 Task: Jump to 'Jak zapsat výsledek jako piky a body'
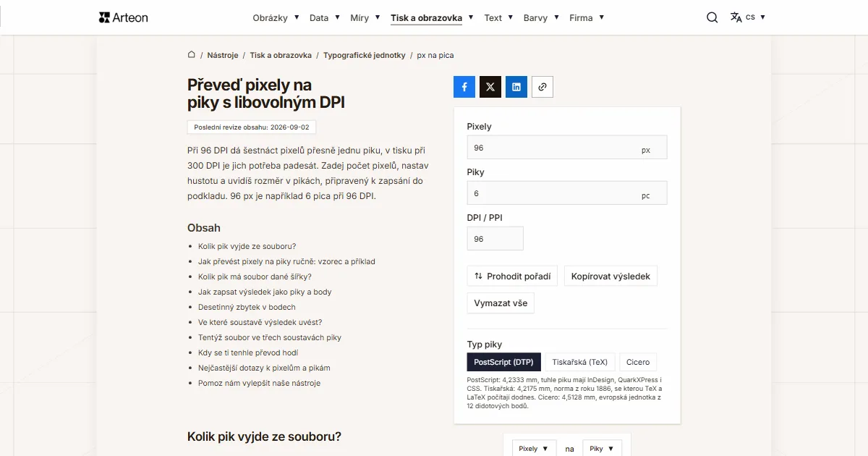point(265,292)
